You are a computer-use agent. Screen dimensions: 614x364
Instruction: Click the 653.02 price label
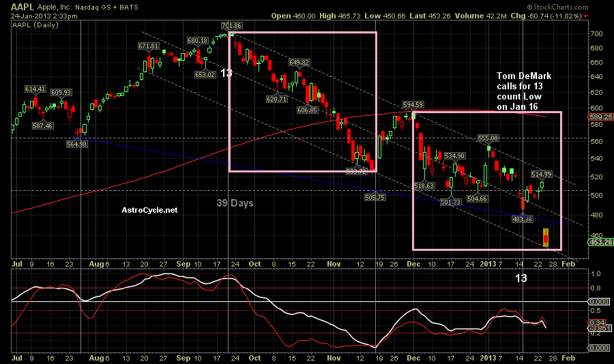(x=205, y=75)
